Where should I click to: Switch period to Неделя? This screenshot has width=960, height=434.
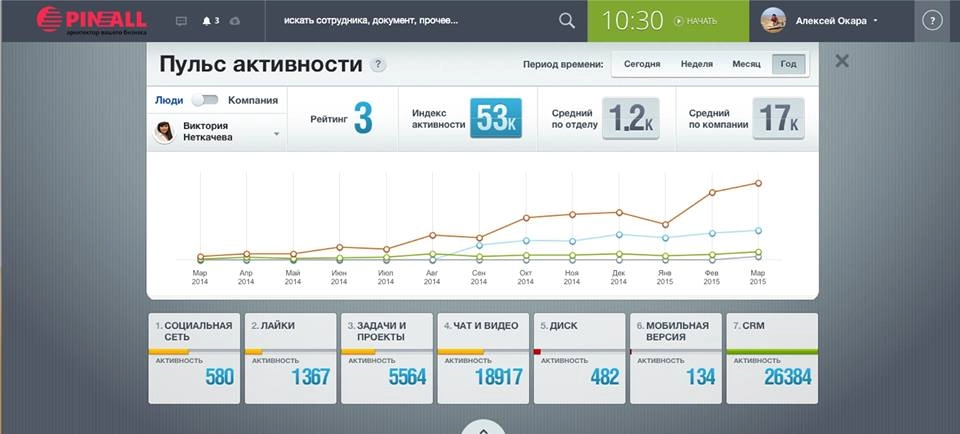(x=697, y=64)
